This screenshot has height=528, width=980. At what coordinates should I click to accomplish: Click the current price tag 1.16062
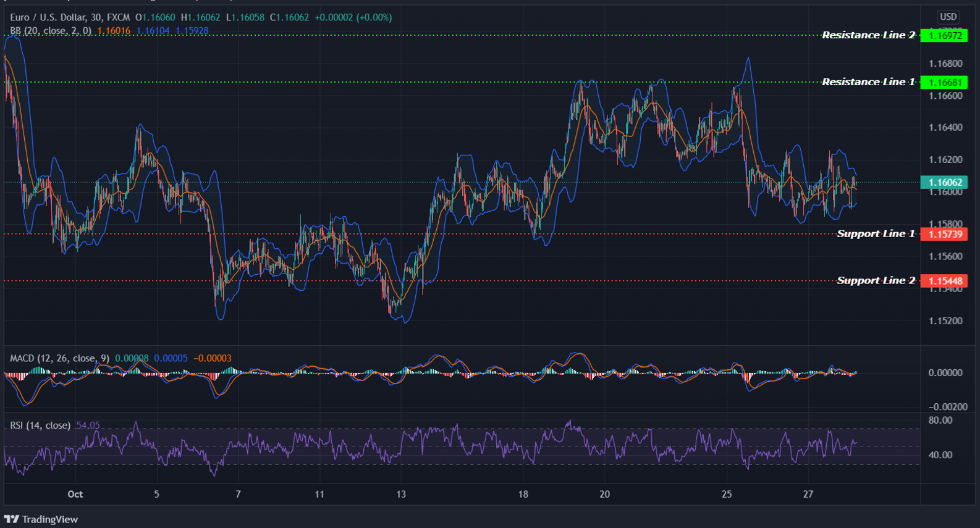click(944, 182)
